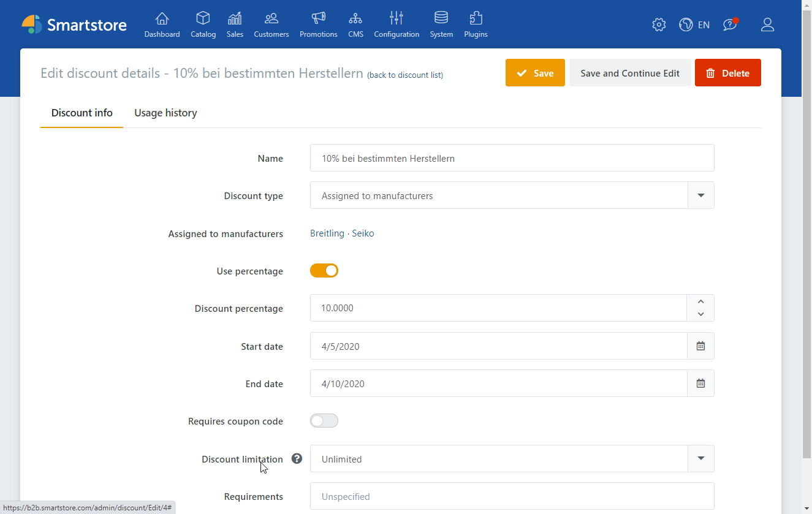
Task: Open Start date calendar picker
Action: pos(700,346)
